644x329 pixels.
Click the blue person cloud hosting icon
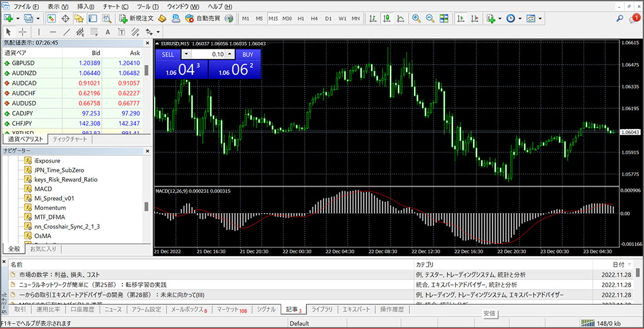click(176, 18)
